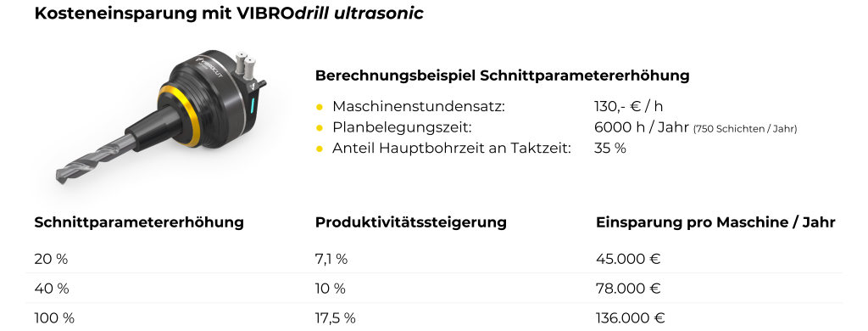
Task: Click the 20 % table cell
Action: click(51, 259)
